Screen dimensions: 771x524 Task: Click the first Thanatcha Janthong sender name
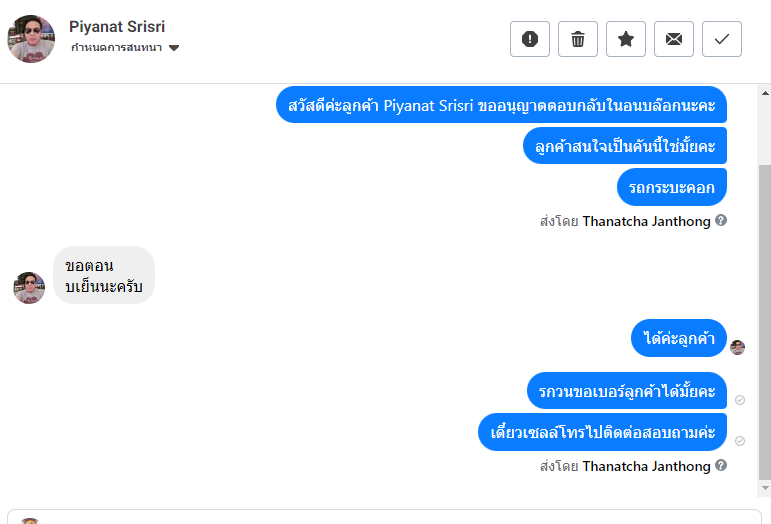[x=647, y=220]
